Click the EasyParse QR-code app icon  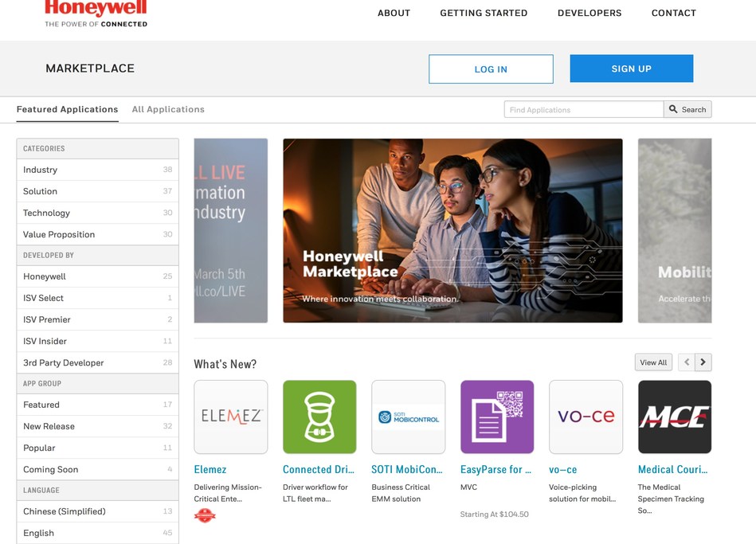pos(497,416)
